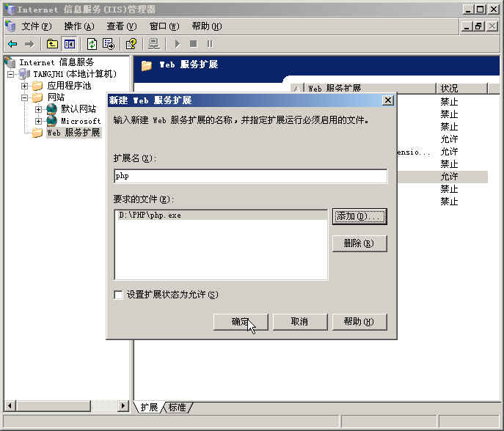Click the Back arrow toolbar icon
Image resolution: width=504 pixels, height=431 pixels.
point(12,44)
